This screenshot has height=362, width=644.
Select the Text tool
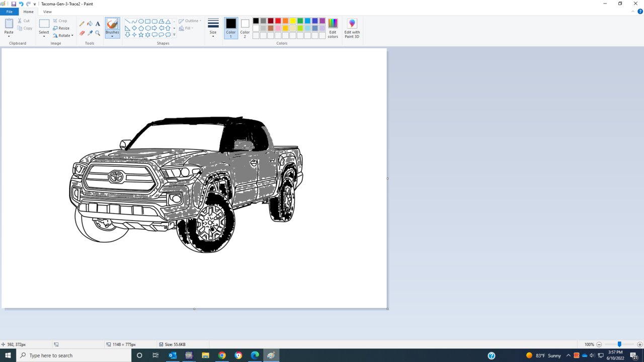click(98, 24)
